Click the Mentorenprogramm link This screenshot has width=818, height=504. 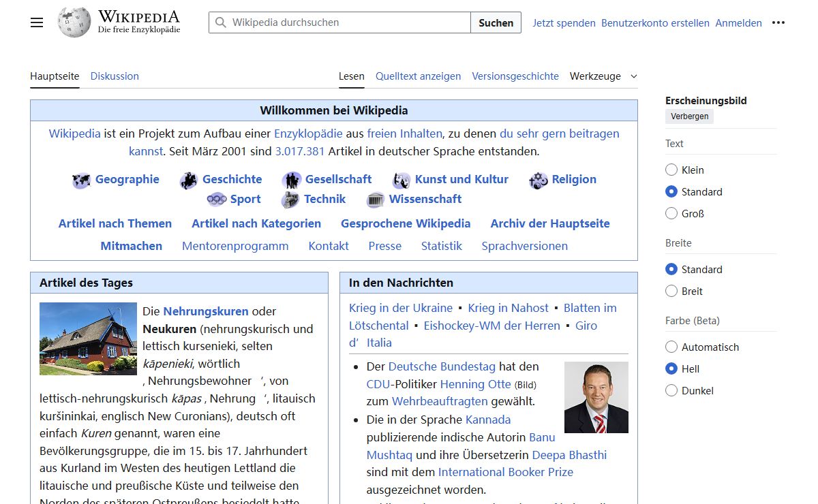235,246
